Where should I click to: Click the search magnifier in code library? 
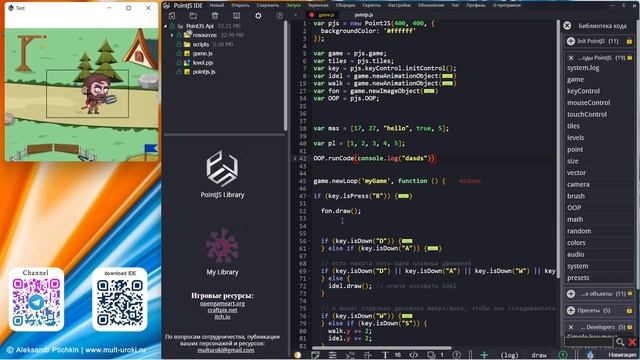(x=620, y=342)
